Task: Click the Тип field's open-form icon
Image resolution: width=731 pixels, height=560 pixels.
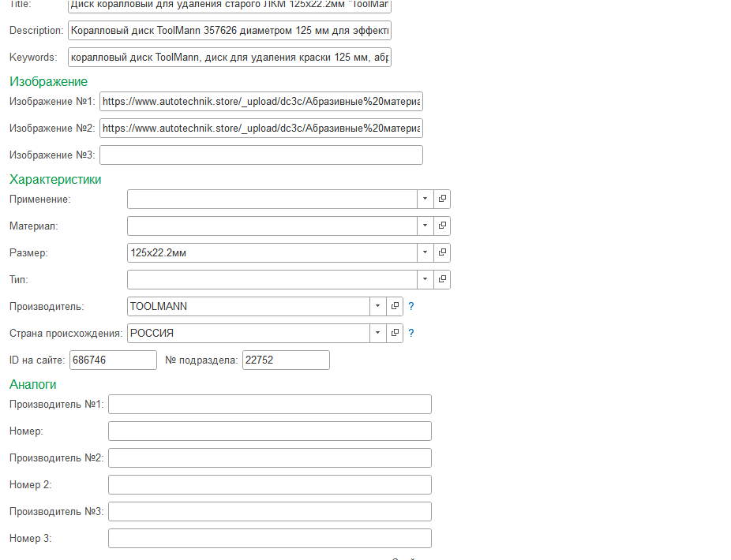Action: (442, 280)
